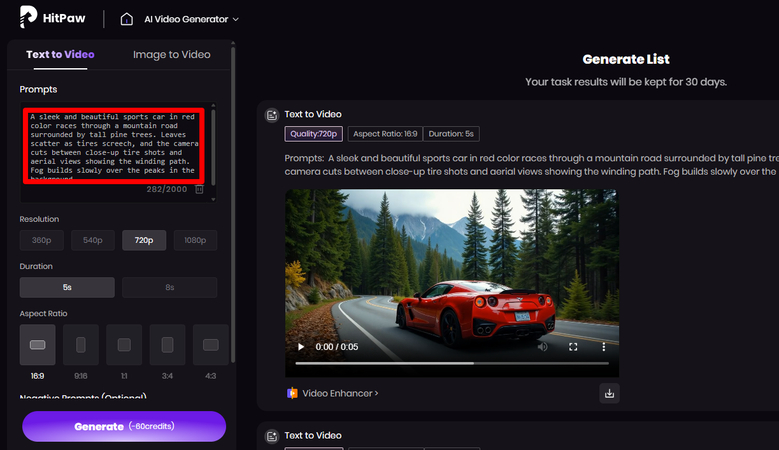Open the AI Video Generator dropdown
The height and width of the screenshot is (450, 779).
191,19
